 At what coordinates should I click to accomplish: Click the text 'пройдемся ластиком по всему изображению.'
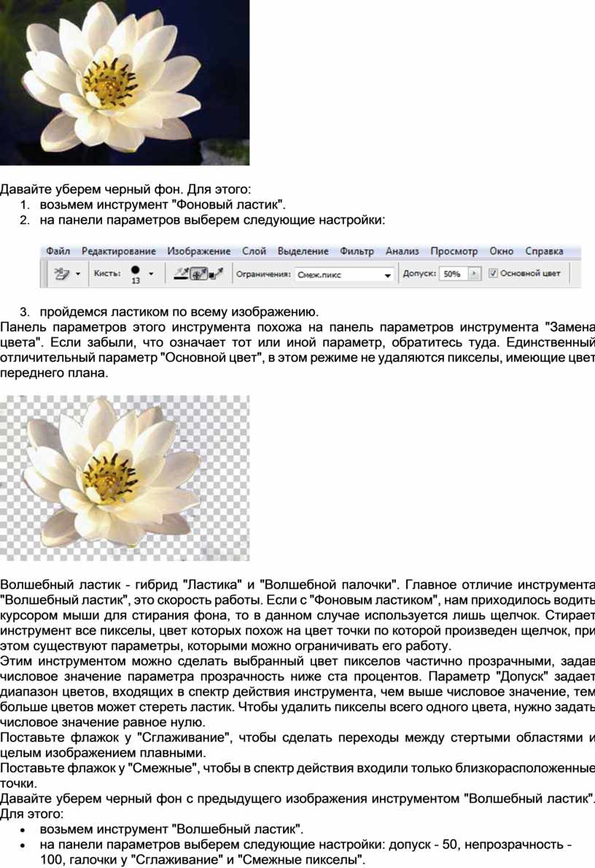(179, 312)
